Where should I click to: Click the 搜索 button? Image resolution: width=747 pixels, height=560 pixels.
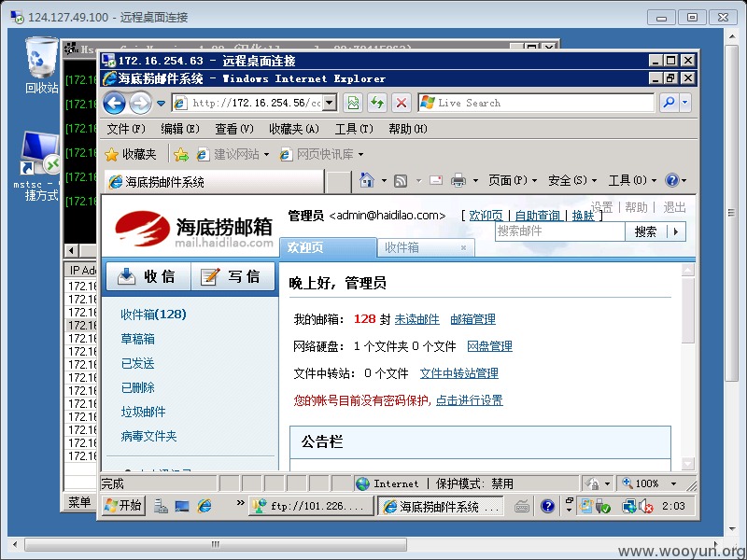pyautogui.click(x=645, y=231)
